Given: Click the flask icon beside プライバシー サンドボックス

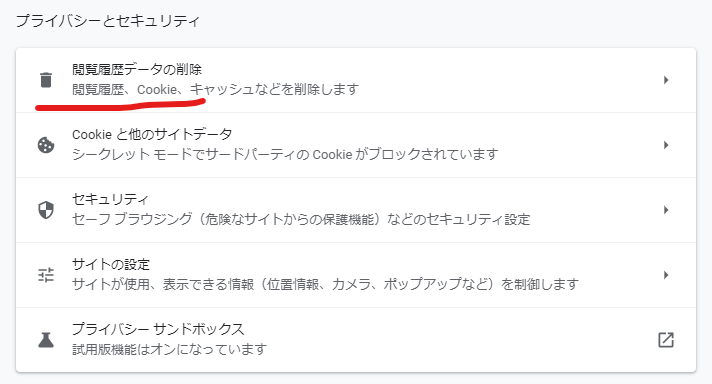Looking at the screenshot, I should click(x=46, y=340).
